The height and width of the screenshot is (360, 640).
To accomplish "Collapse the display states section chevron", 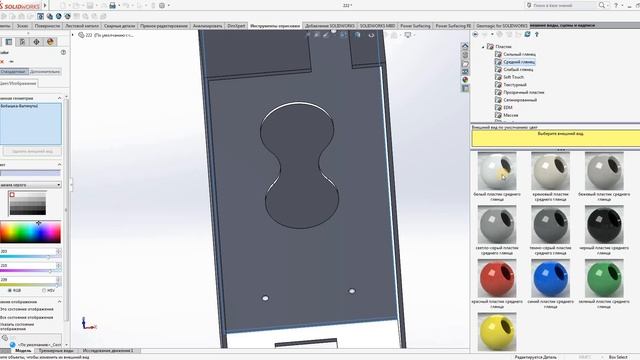I will [x=59, y=302].
